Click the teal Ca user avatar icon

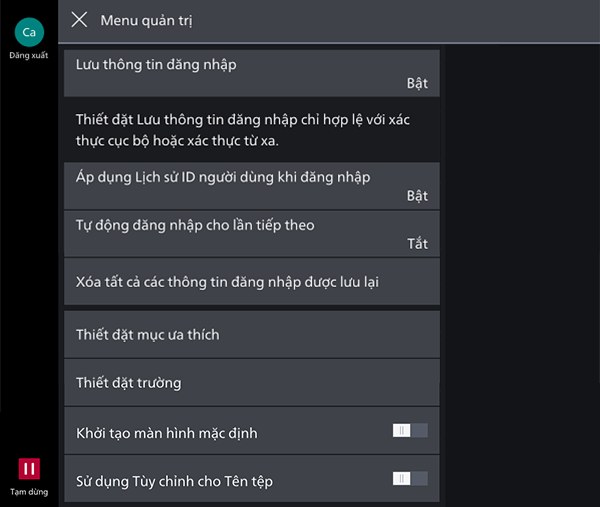(29, 32)
